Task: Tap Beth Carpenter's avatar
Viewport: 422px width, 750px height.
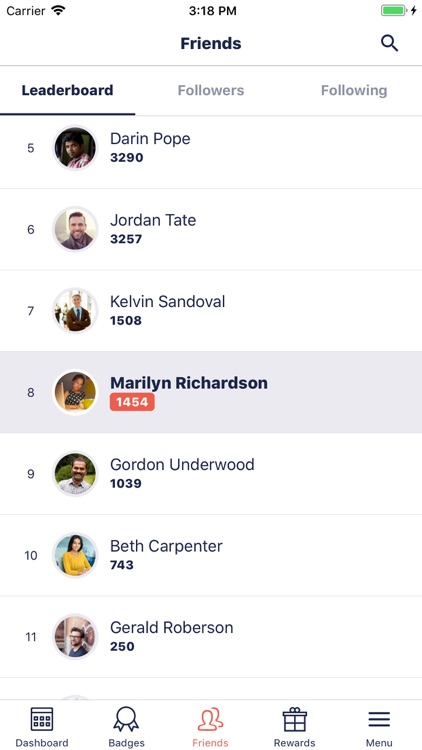Action: tap(75, 555)
